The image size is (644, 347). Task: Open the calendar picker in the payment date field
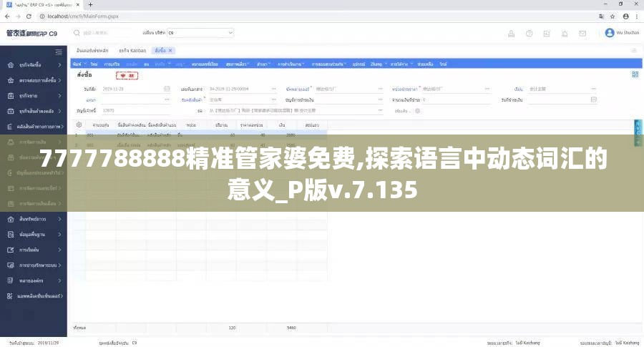pos(593,99)
